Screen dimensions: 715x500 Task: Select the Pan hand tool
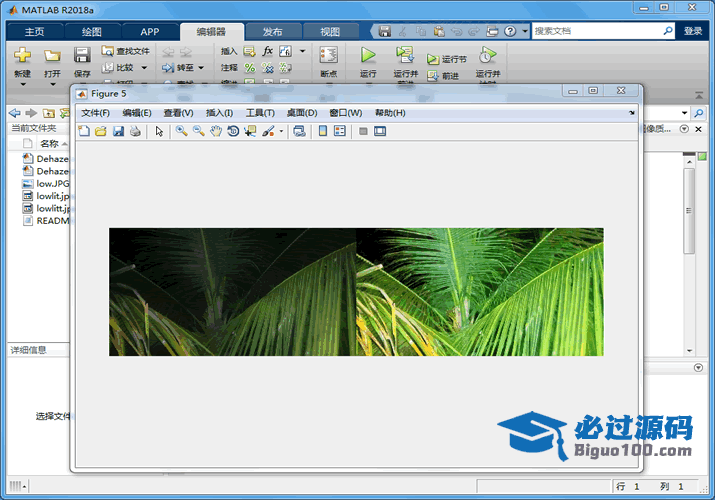216,131
